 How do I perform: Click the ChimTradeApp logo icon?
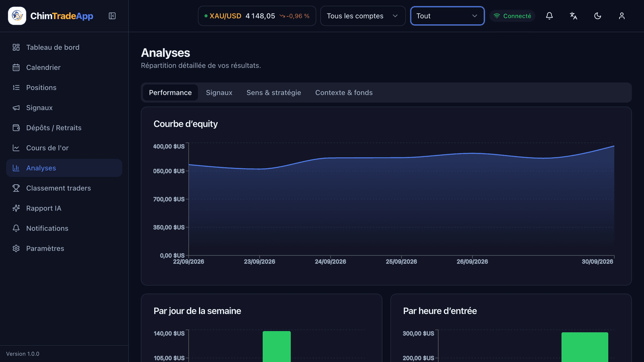tap(17, 16)
